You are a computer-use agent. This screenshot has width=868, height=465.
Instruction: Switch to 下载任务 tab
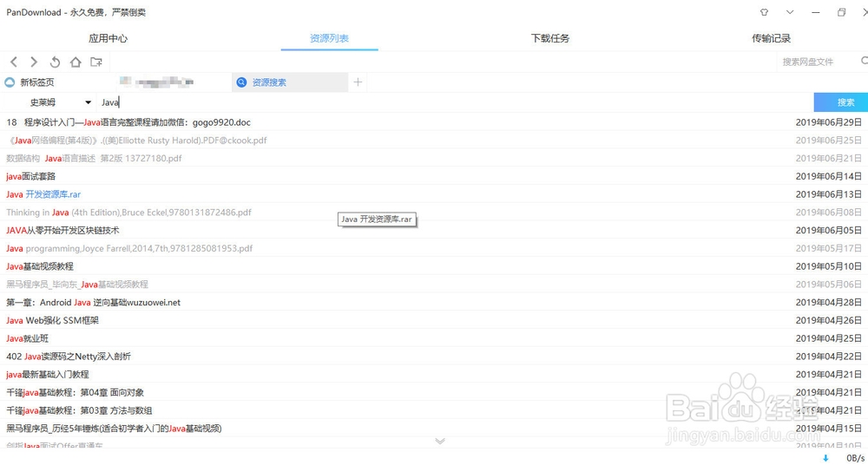click(549, 38)
